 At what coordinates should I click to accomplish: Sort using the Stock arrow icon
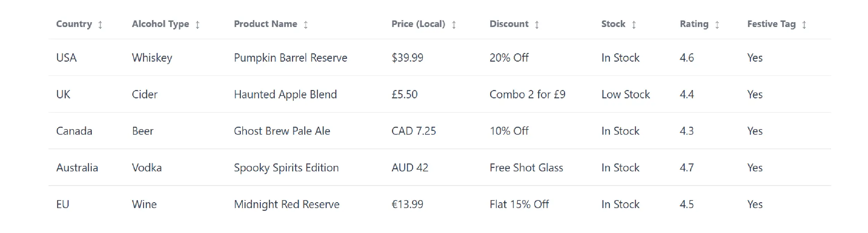point(634,25)
